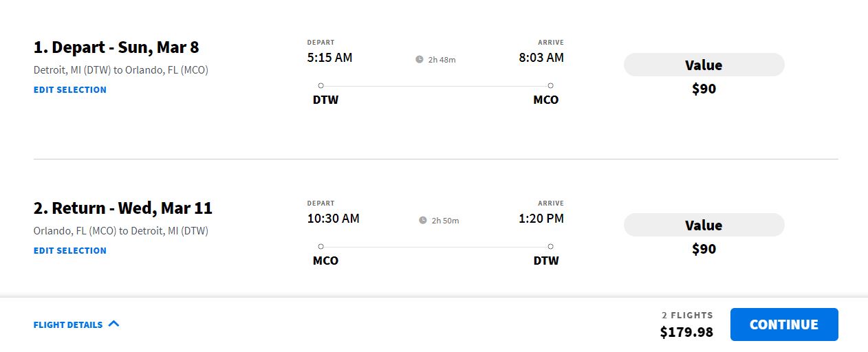Click the 5:15 AM departure time
Image resolution: width=868 pixels, height=352 pixels.
point(330,58)
